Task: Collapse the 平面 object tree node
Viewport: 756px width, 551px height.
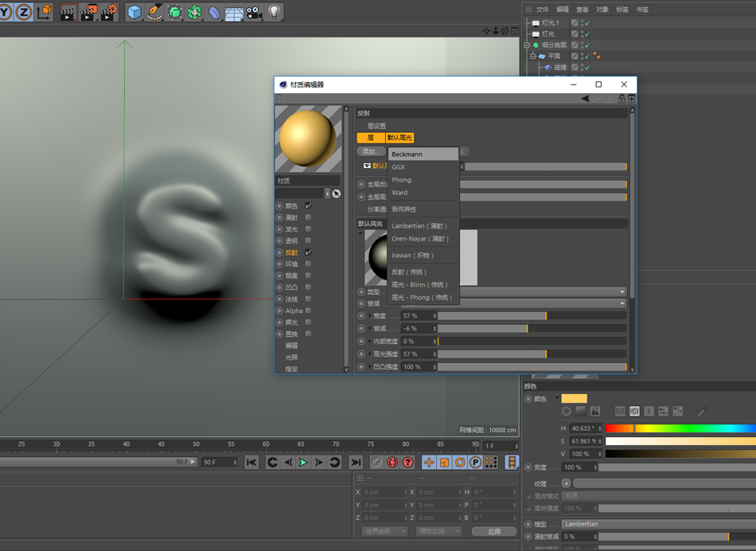Action: tap(532, 56)
